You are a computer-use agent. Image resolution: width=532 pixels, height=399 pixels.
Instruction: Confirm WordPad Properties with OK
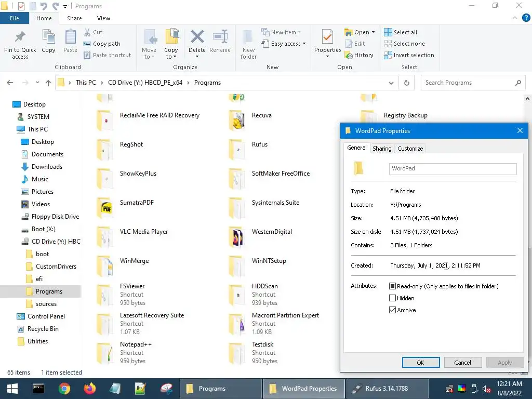(x=421, y=363)
